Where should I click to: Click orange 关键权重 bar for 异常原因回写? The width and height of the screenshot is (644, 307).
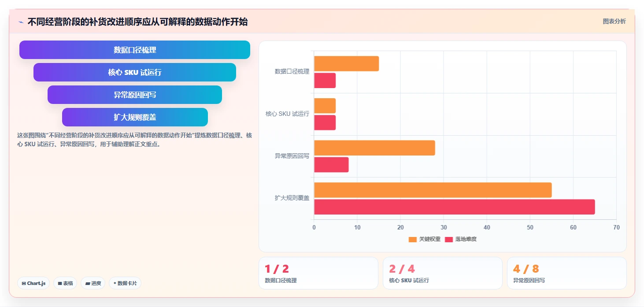pos(374,148)
